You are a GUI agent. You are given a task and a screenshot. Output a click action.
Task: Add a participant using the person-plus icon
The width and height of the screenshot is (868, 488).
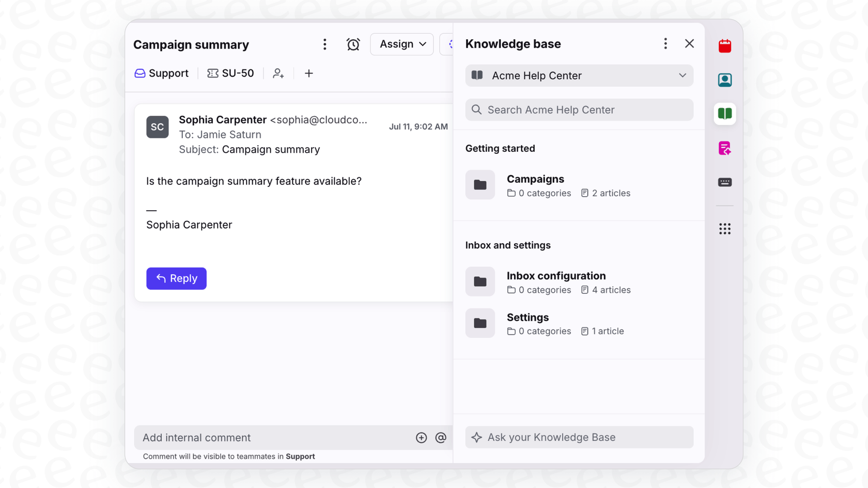tap(278, 73)
